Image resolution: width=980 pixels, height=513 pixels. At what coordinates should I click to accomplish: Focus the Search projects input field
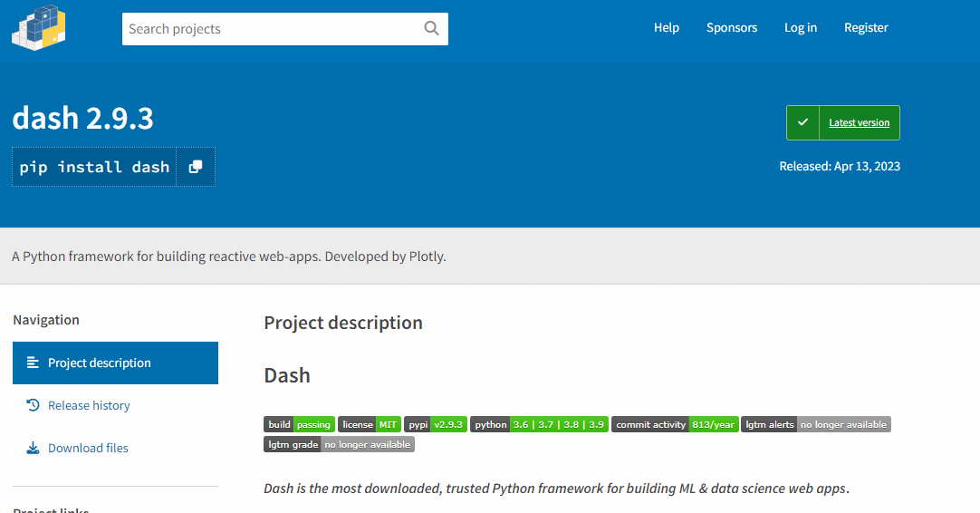272,29
